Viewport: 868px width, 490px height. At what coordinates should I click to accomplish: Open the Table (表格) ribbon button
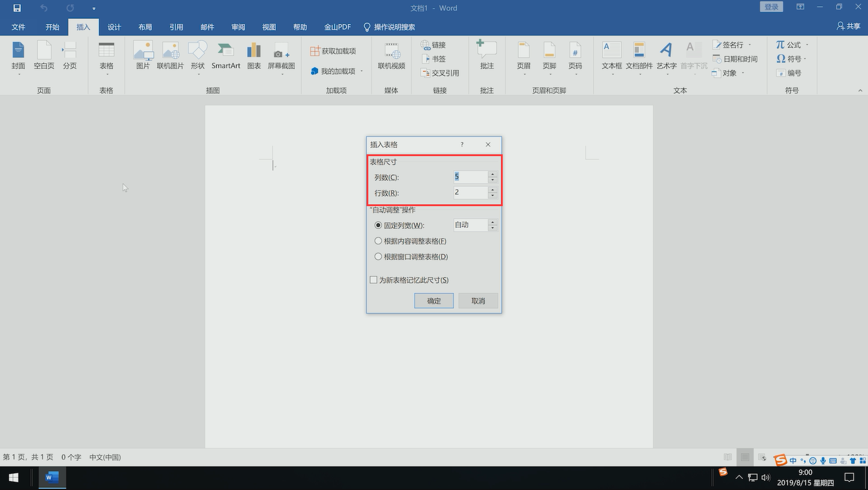click(107, 58)
